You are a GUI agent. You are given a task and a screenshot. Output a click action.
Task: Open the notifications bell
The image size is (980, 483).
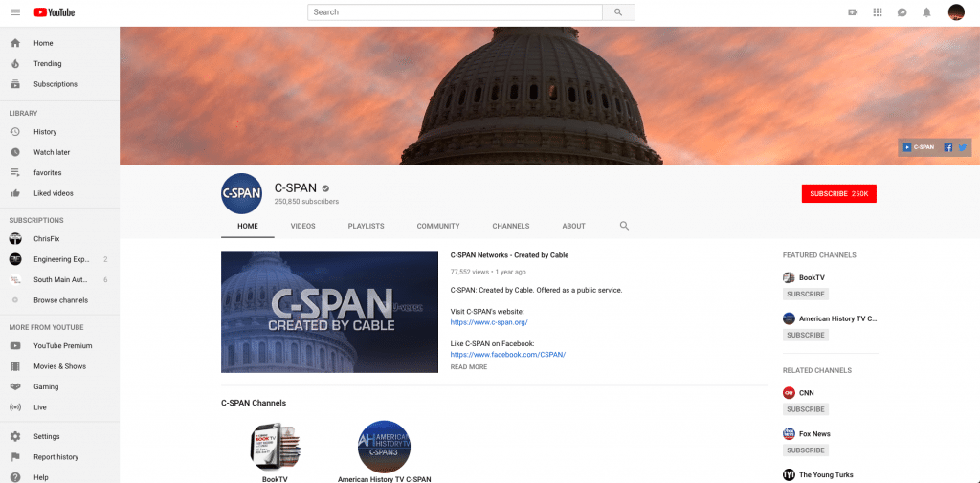[x=926, y=11]
